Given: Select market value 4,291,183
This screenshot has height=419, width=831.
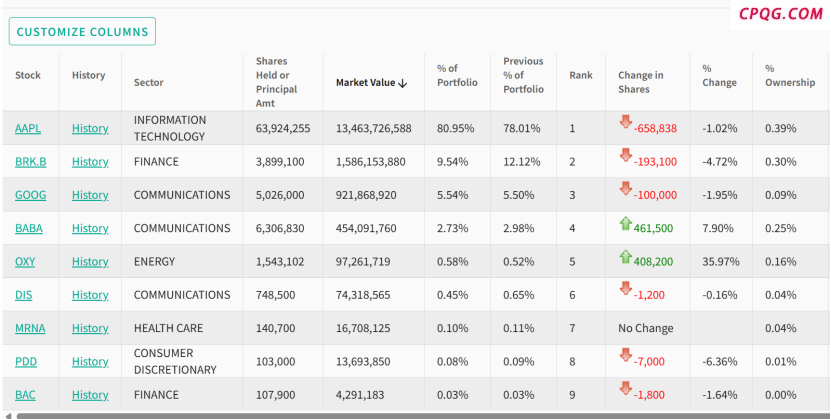Looking at the screenshot, I should click(360, 395).
